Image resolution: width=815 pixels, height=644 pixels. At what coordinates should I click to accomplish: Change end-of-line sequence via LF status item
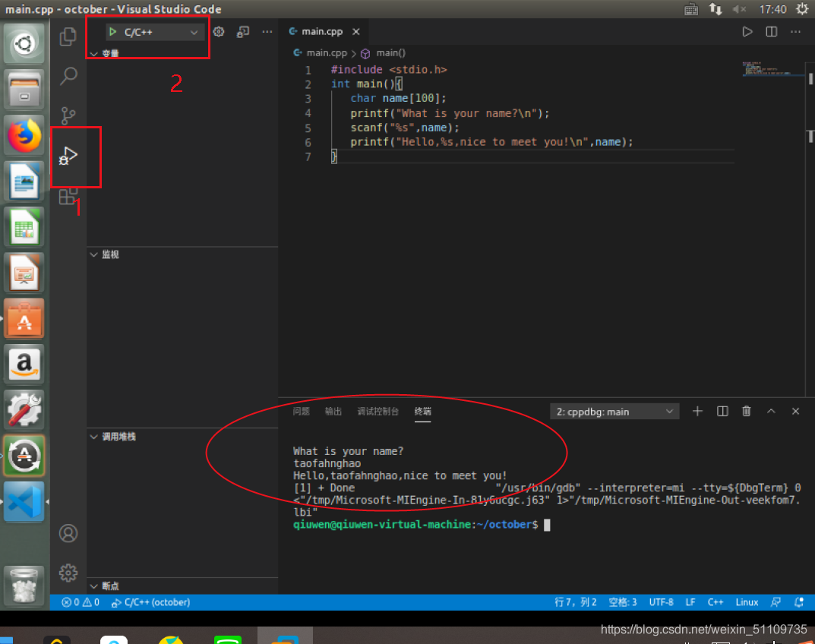point(690,602)
